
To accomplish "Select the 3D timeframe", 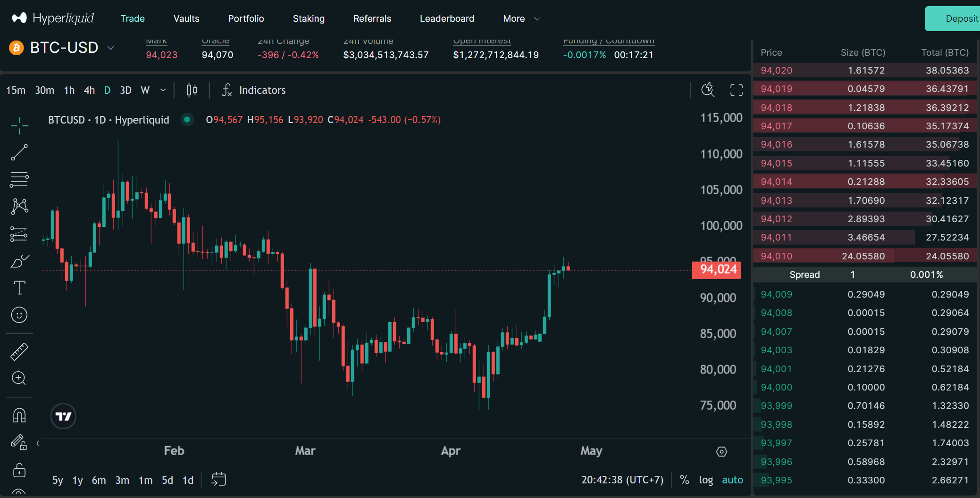I will pyautogui.click(x=126, y=90).
